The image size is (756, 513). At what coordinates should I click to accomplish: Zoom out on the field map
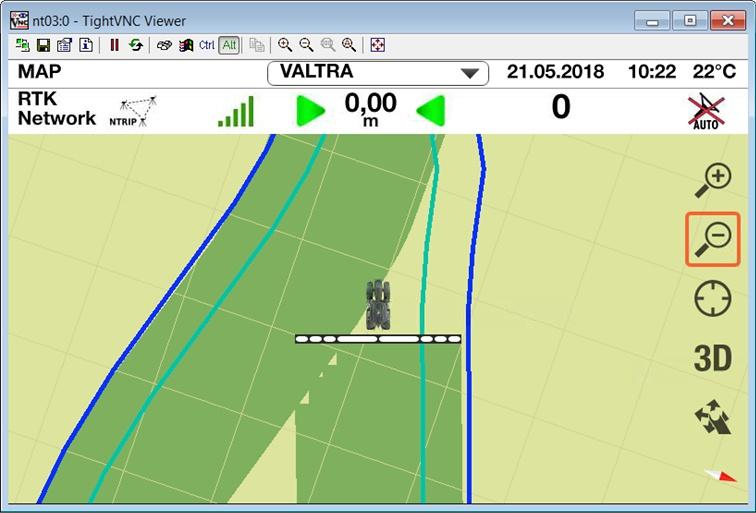713,239
